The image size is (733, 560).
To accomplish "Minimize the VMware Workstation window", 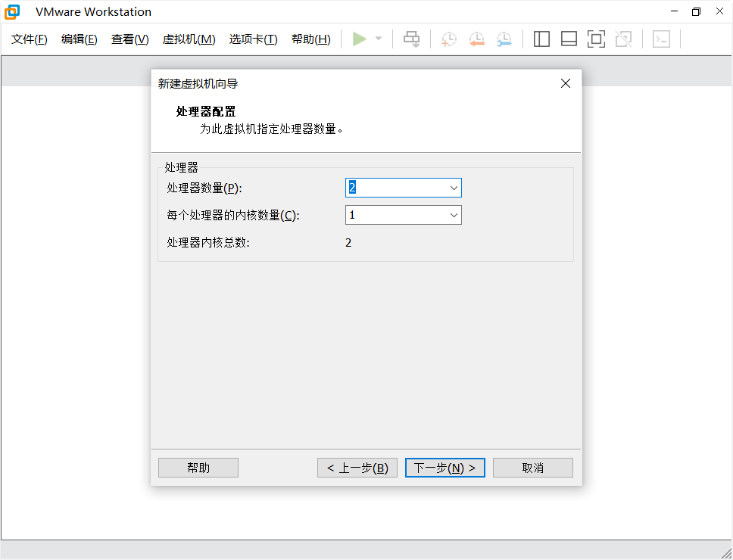I will click(674, 11).
